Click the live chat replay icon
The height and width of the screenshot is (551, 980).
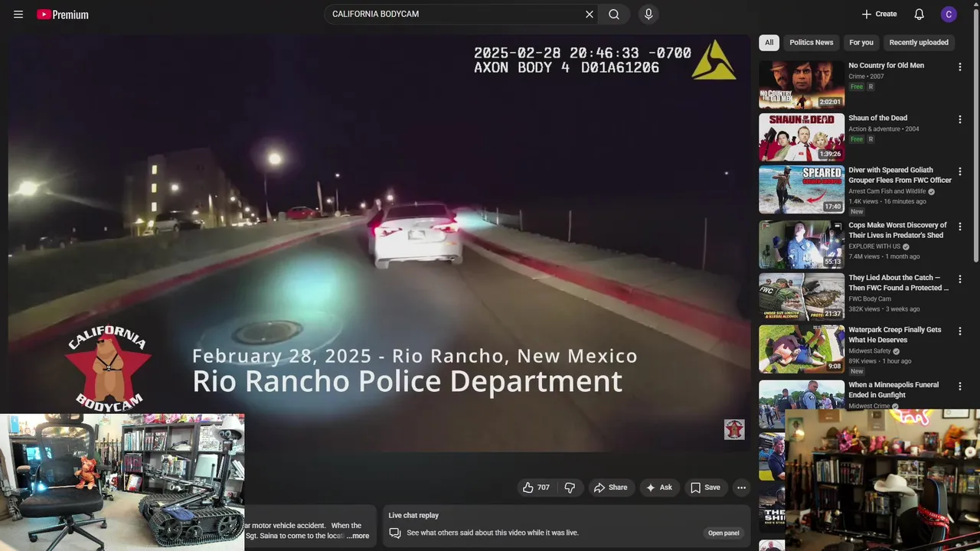tap(395, 533)
